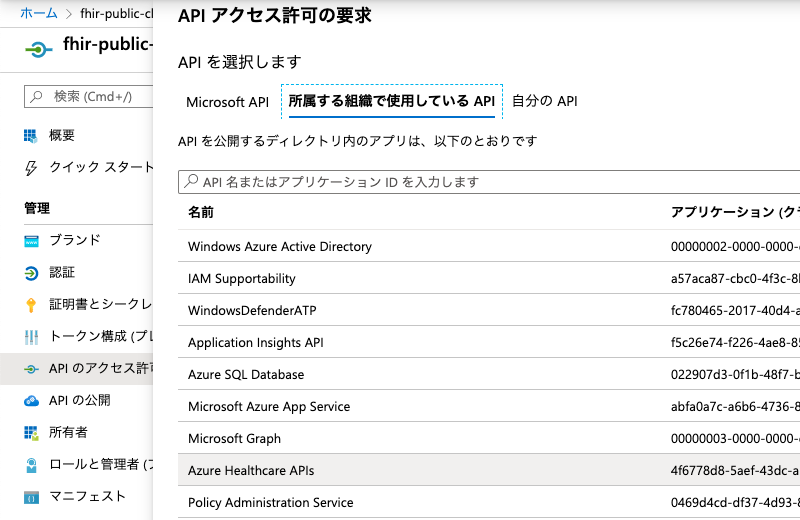The image size is (800, 520).
Task: Click the アプリケーション ID column header
Action: (735, 212)
